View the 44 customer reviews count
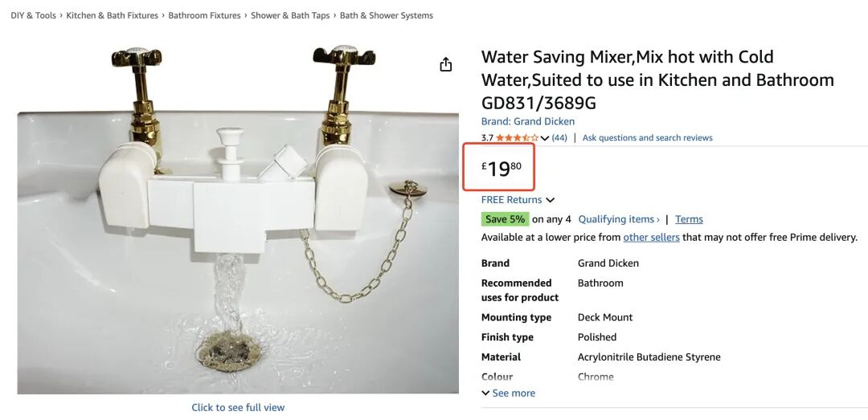Screen dimensions: 868x420 (559, 138)
